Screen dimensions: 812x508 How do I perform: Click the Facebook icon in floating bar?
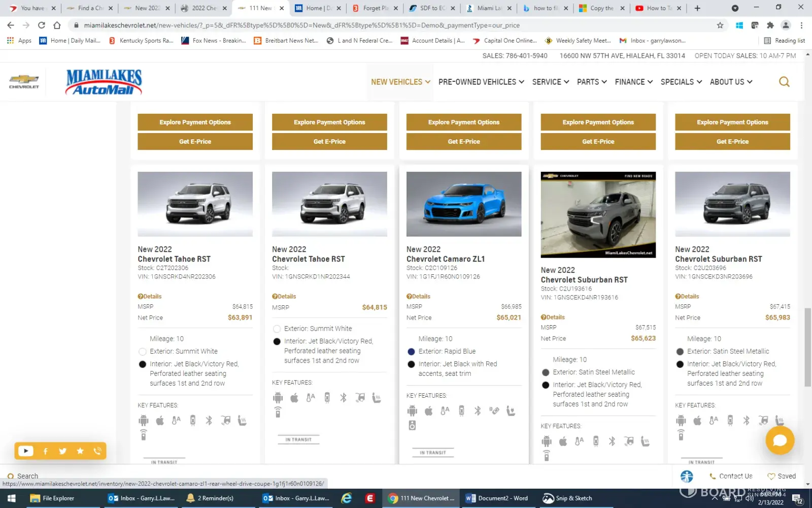click(x=45, y=451)
